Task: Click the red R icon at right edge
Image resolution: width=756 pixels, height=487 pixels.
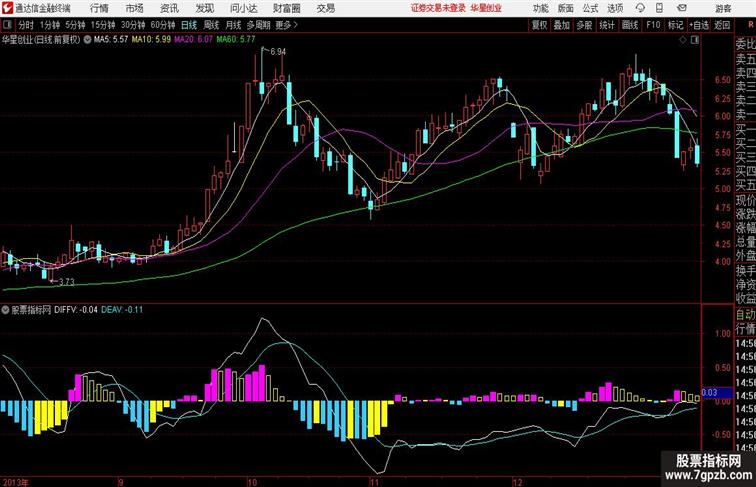Action: pos(751,25)
